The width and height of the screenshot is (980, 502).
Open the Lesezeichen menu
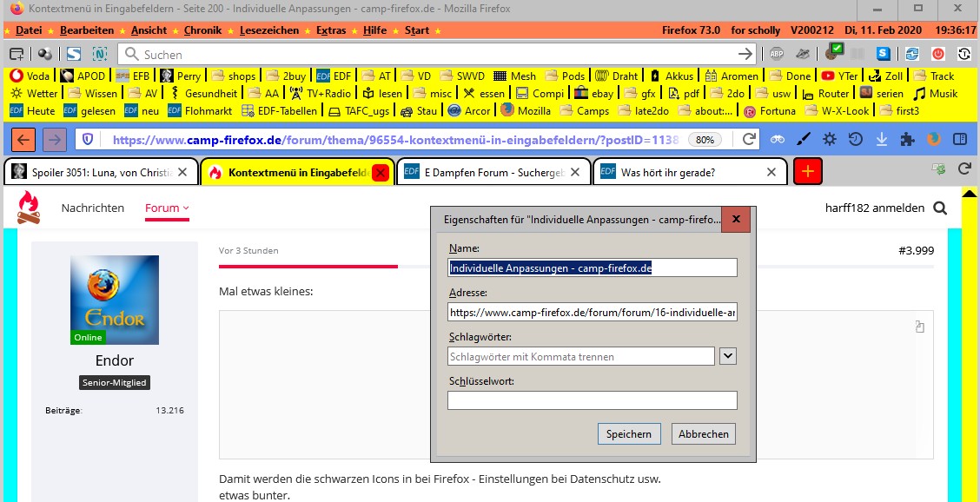268,30
